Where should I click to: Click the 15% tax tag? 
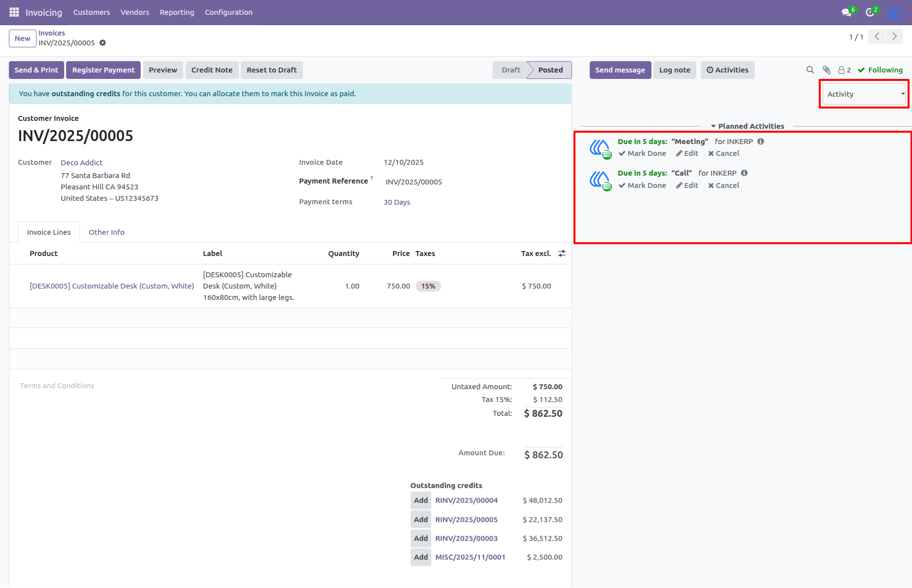428,286
